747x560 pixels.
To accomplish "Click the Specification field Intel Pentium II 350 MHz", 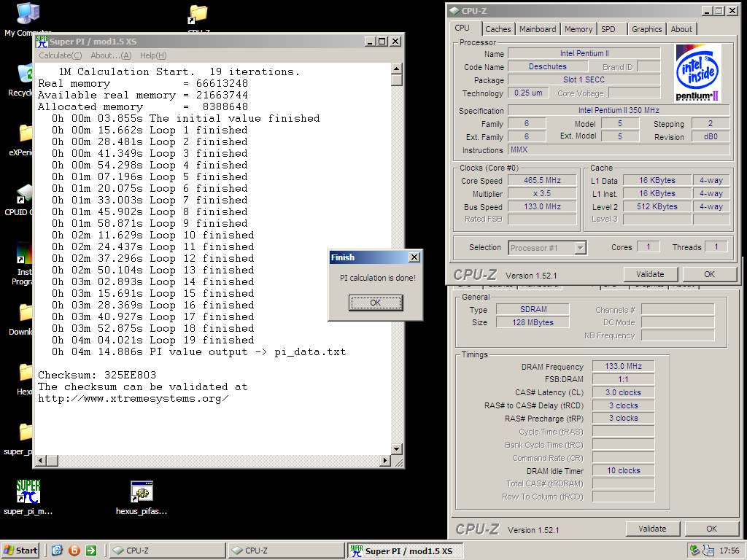I will pos(619,110).
